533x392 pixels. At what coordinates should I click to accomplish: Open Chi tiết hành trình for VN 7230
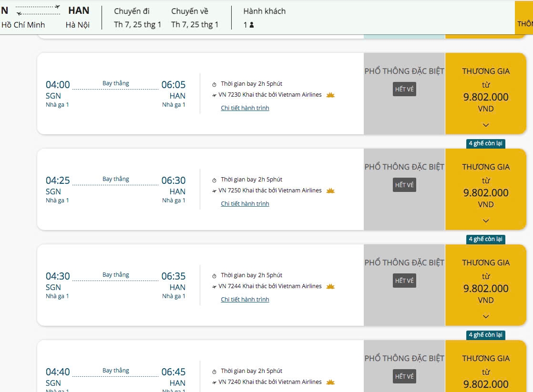click(x=245, y=108)
